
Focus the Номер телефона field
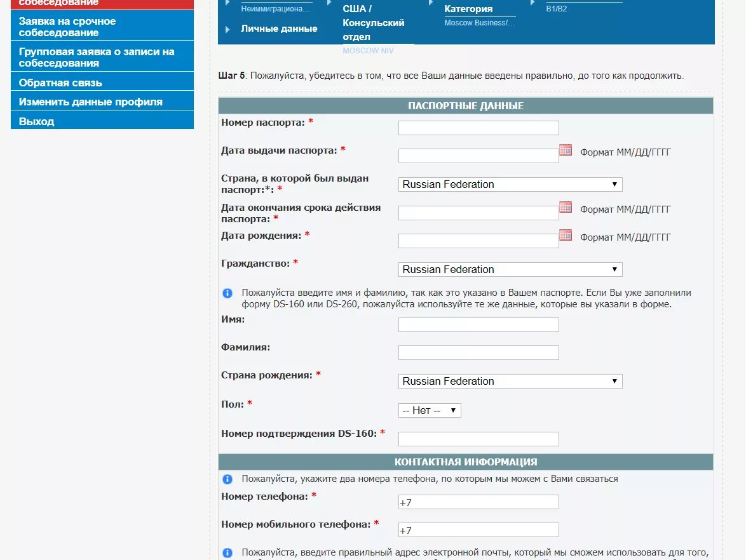[478, 502]
